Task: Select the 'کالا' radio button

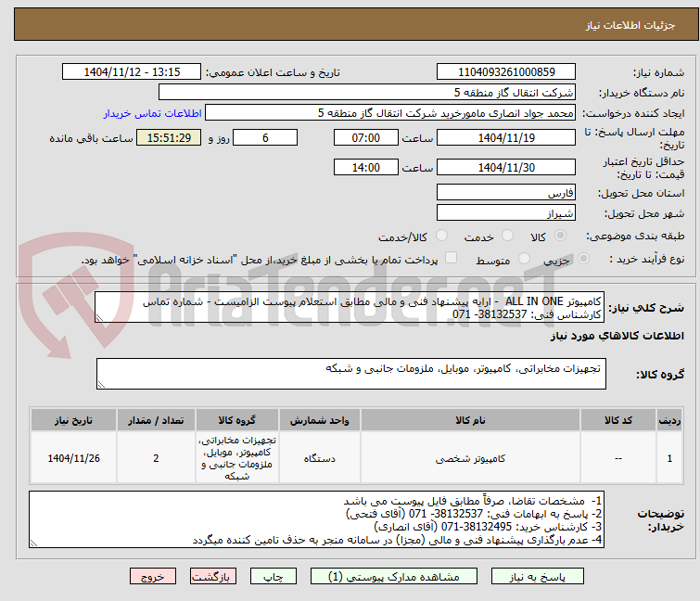Action: [x=560, y=236]
